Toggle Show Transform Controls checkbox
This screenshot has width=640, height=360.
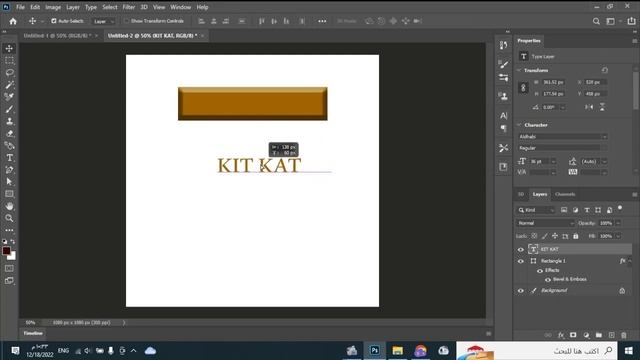(126, 21)
